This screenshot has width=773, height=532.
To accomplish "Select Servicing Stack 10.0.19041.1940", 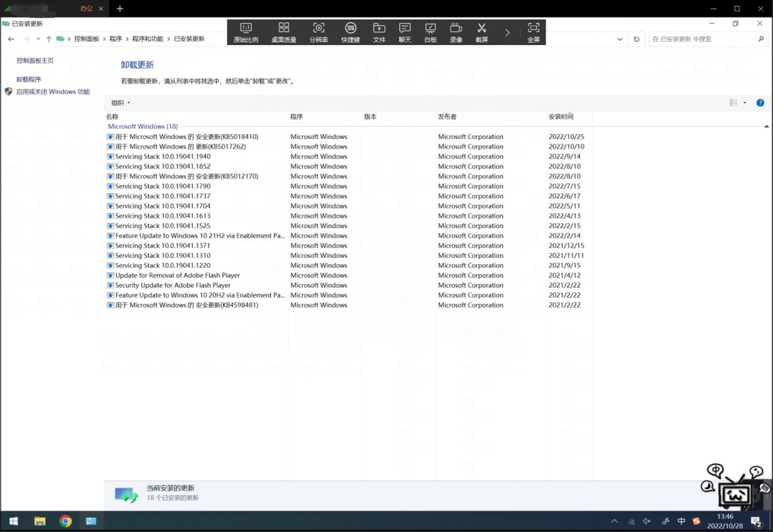I will click(x=348, y=157).
